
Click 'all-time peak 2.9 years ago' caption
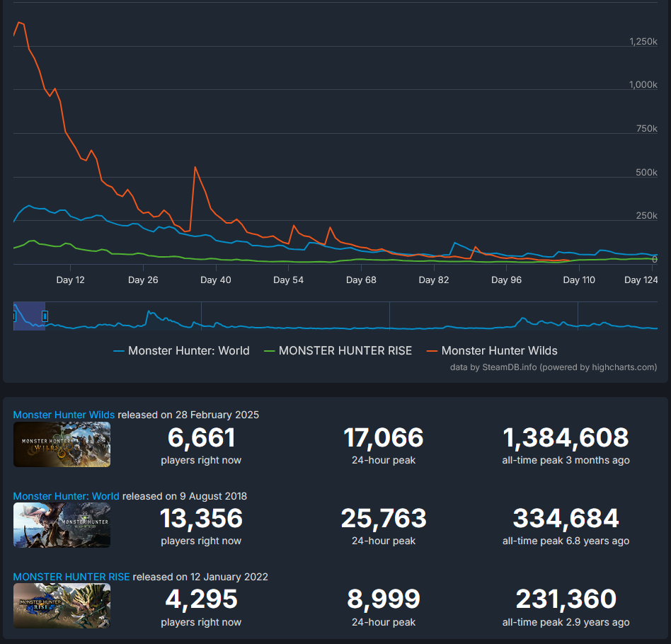click(x=566, y=622)
